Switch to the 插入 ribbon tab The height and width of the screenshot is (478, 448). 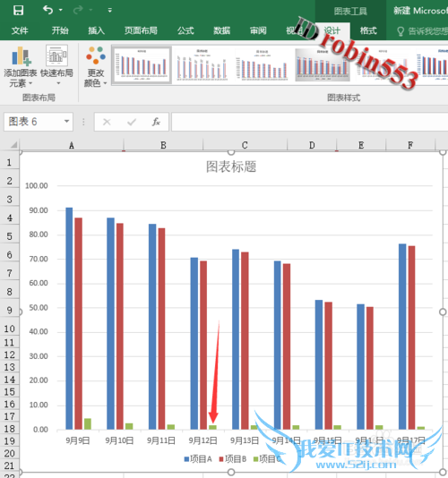(97, 30)
